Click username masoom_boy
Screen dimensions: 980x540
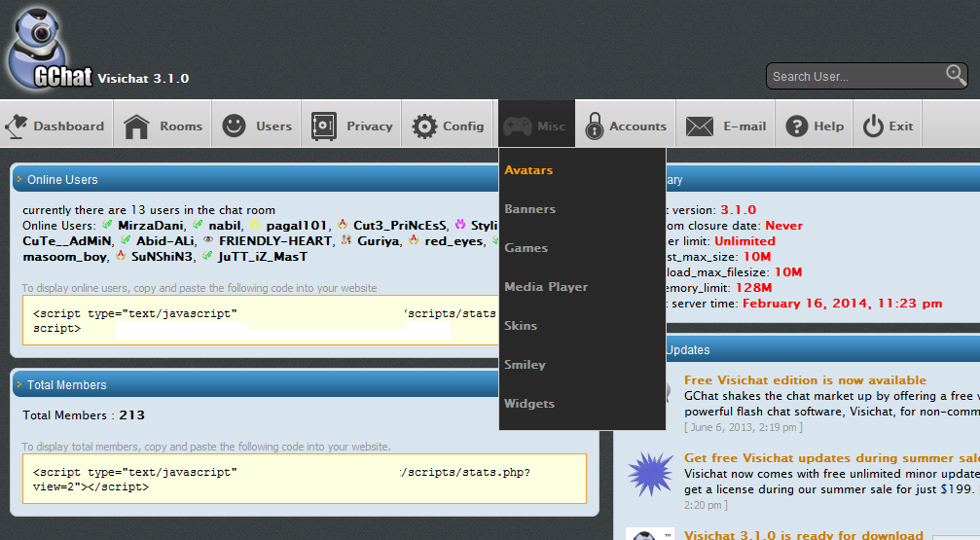coord(64,257)
